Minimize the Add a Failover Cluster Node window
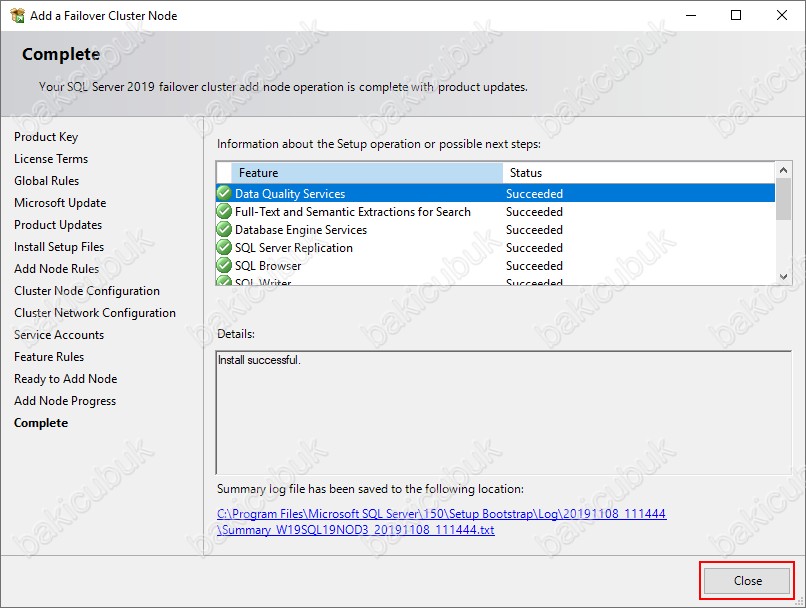 click(691, 15)
